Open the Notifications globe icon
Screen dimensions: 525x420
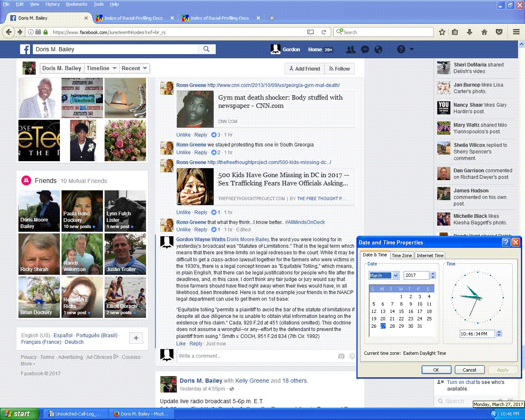click(379, 50)
